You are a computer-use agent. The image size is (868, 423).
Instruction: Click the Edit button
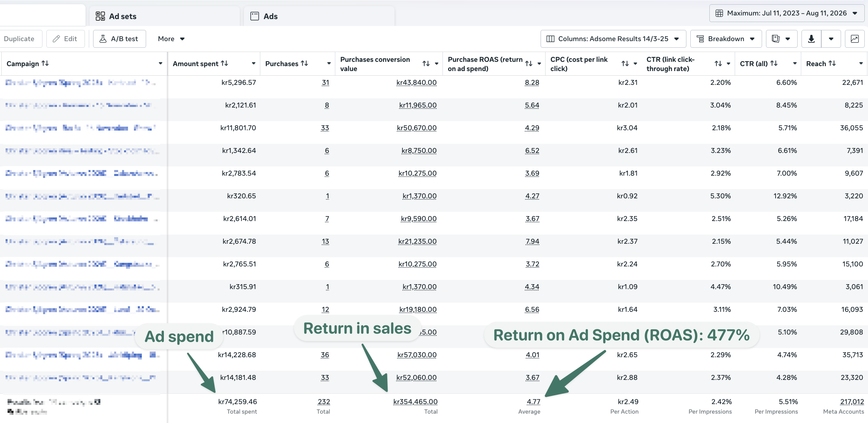(x=65, y=39)
